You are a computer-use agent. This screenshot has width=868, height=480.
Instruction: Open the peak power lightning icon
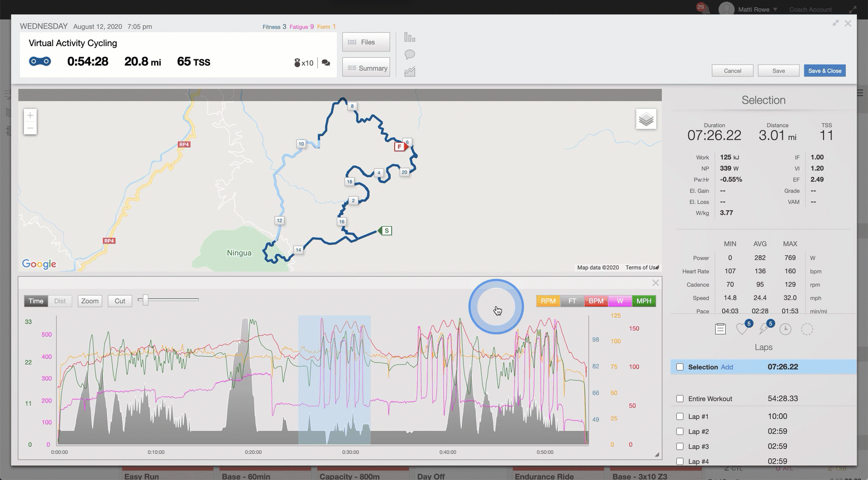pyautogui.click(x=764, y=329)
